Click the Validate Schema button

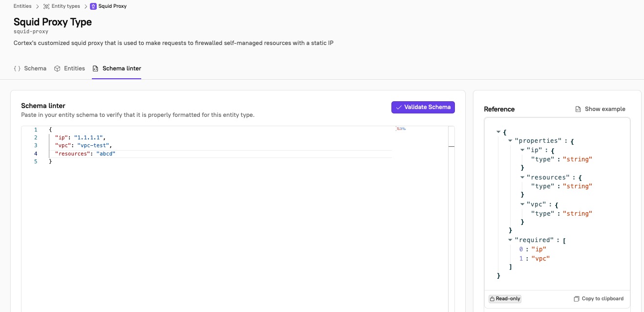(423, 107)
